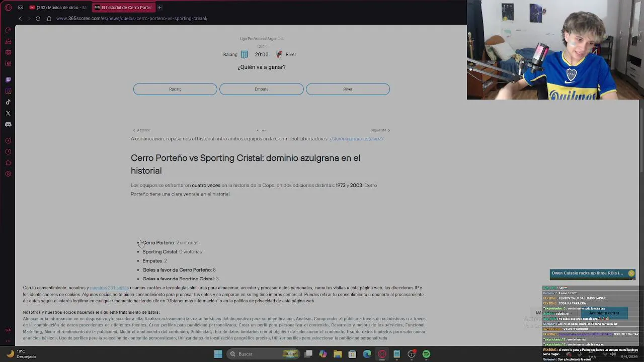
Task: Click the Windows taskbar Buscar search box
Action: pyautogui.click(x=263, y=354)
